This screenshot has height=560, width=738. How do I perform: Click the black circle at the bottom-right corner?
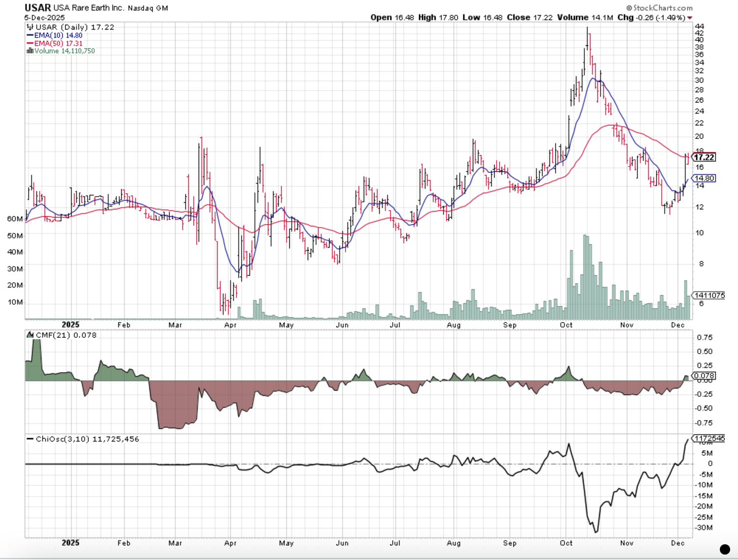[x=724, y=549]
